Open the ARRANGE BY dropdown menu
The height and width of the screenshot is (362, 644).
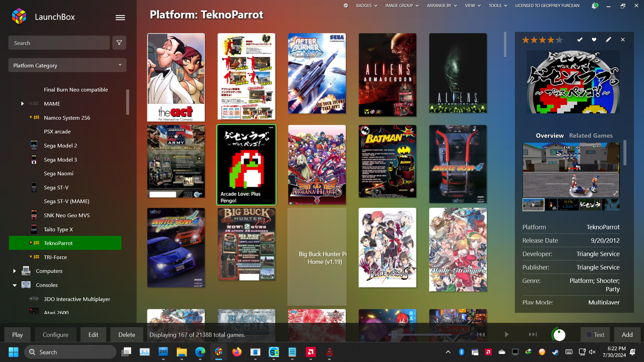(442, 5)
